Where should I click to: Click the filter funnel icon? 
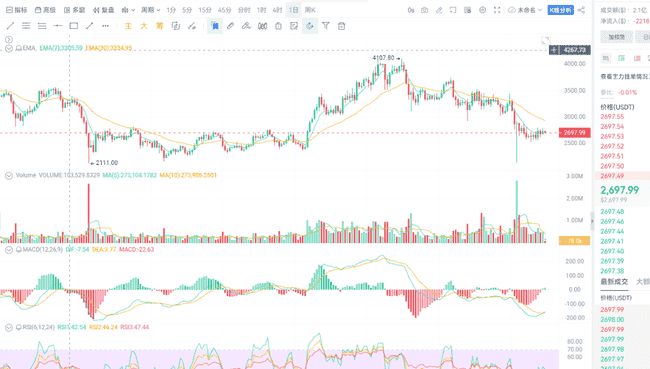pyautogui.click(x=326, y=26)
